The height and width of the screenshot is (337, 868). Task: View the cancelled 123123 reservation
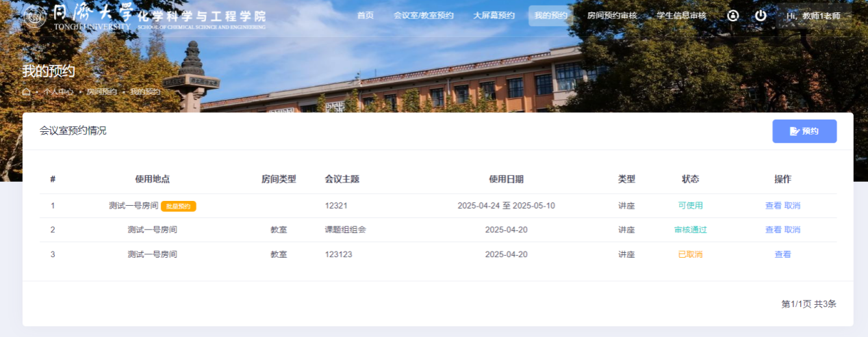(782, 254)
